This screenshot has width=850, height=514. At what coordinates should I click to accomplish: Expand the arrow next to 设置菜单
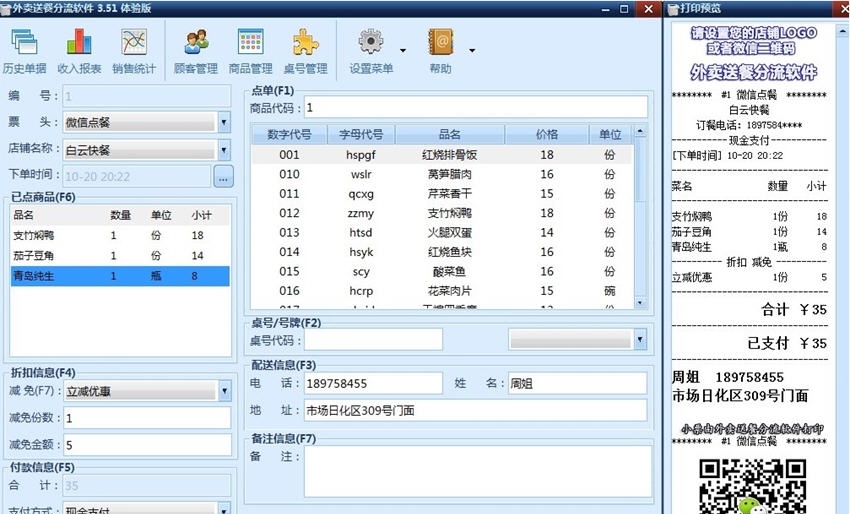coord(403,49)
